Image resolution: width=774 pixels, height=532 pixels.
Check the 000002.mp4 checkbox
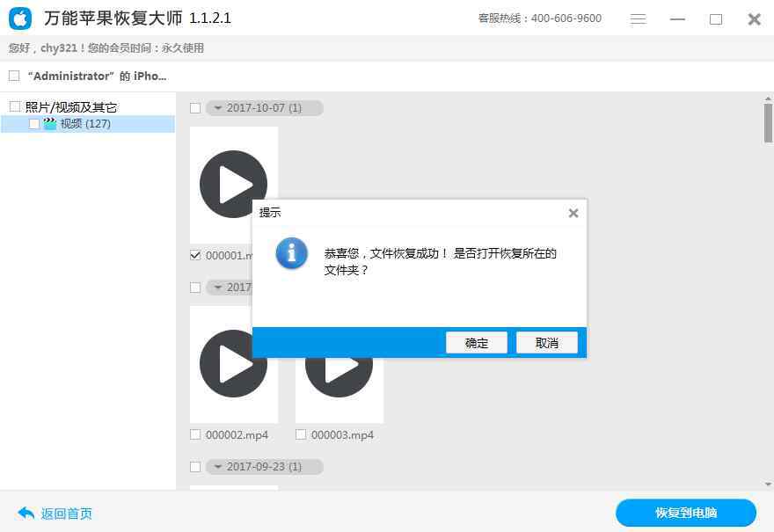tap(195, 434)
